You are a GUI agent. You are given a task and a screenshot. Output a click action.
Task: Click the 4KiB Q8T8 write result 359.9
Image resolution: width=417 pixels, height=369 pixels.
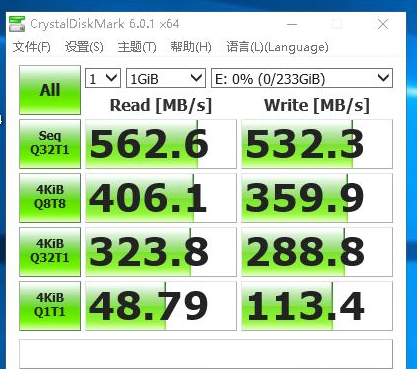click(x=317, y=198)
